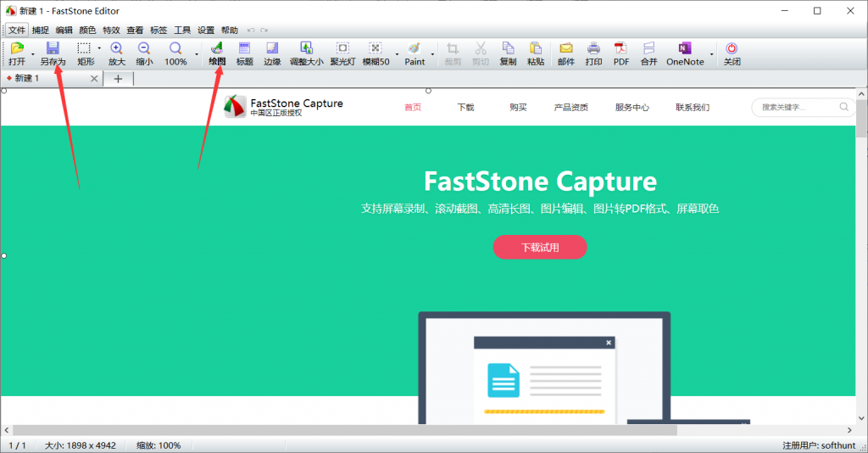The image size is (868, 453).
Task: Click the 缩小 zoom out magnifier
Action: pyautogui.click(x=144, y=53)
